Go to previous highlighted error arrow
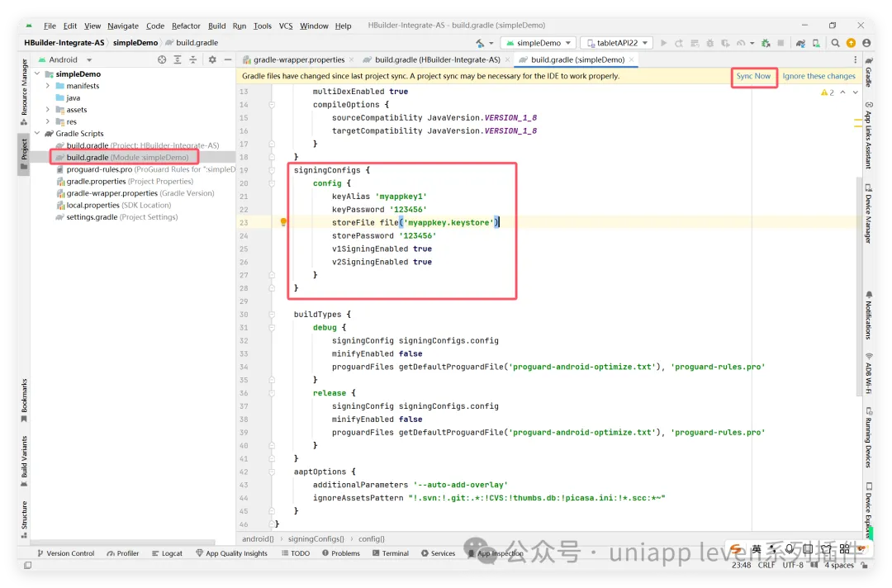This screenshot has width=892, height=588. coord(842,92)
